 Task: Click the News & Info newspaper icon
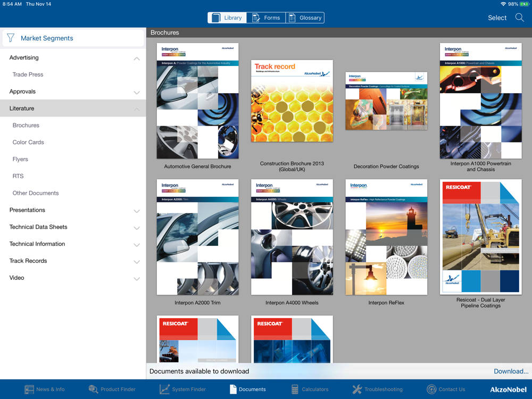pos(29,389)
